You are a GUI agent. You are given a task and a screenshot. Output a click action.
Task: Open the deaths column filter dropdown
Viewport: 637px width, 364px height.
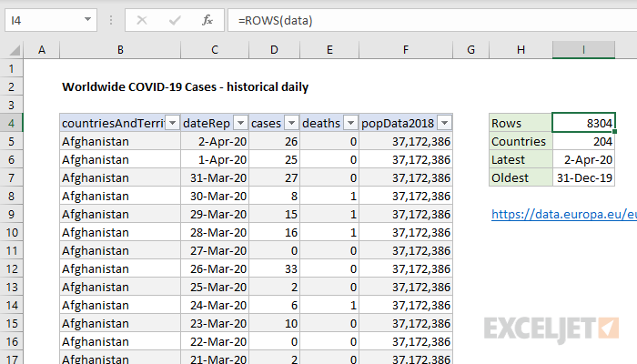(x=350, y=123)
